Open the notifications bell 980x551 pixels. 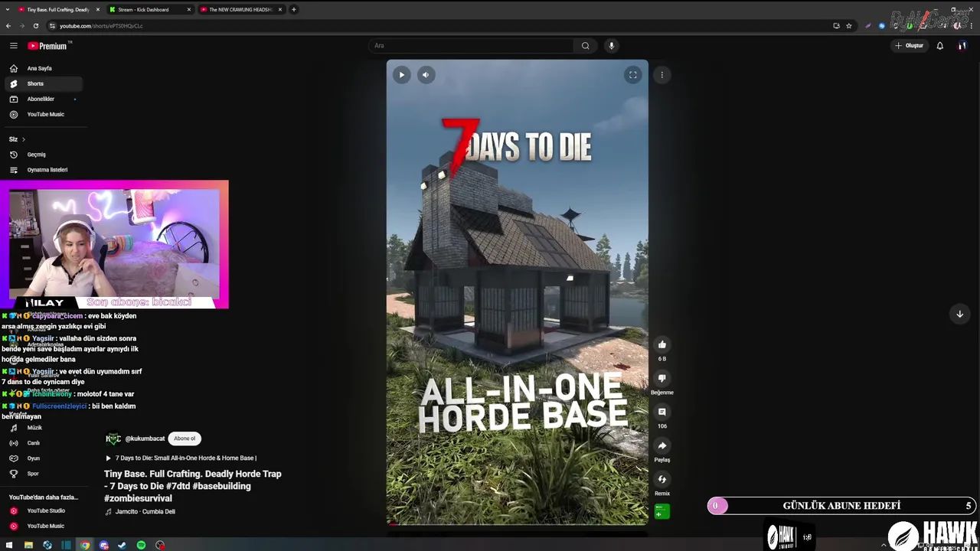(940, 46)
